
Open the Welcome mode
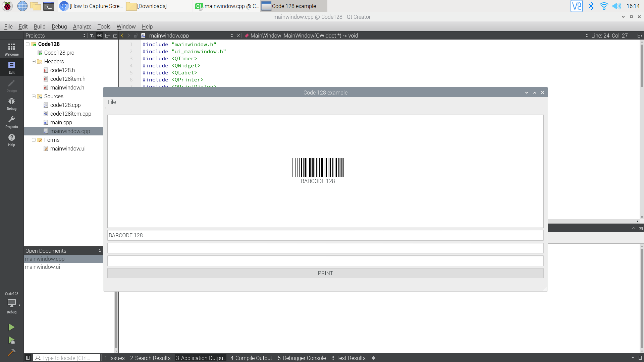(x=11, y=49)
